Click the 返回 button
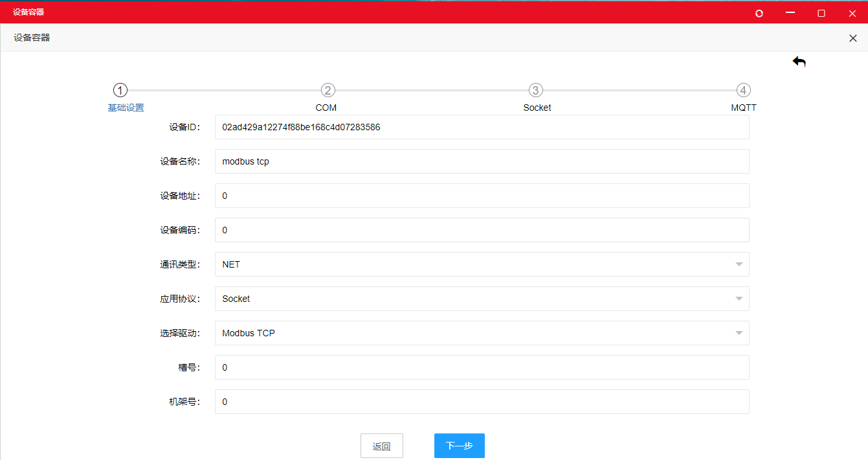Image resolution: width=868 pixels, height=460 pixels. point(381,446)
